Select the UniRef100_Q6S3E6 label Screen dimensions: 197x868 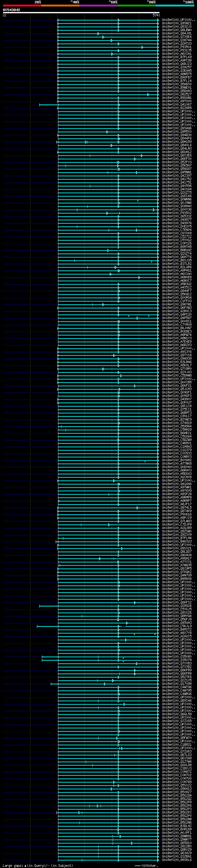176,155
